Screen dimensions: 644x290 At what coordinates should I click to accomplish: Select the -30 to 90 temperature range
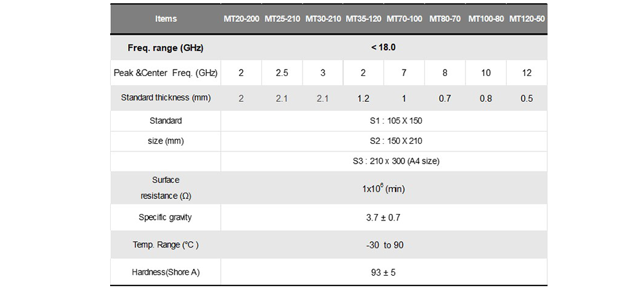pos(383,245)
